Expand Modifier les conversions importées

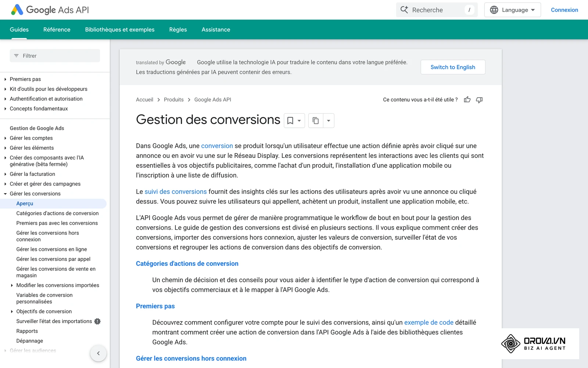(x=12, y=285)
